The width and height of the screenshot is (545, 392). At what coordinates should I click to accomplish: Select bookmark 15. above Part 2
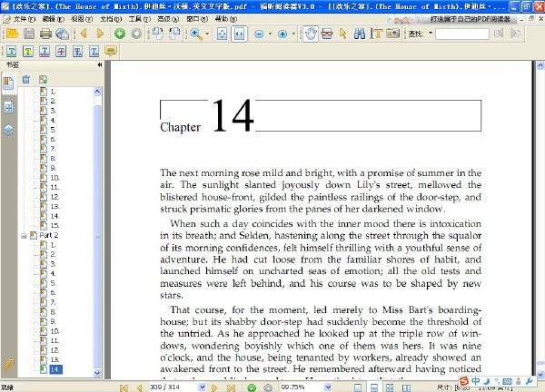(x=54, y=225)
